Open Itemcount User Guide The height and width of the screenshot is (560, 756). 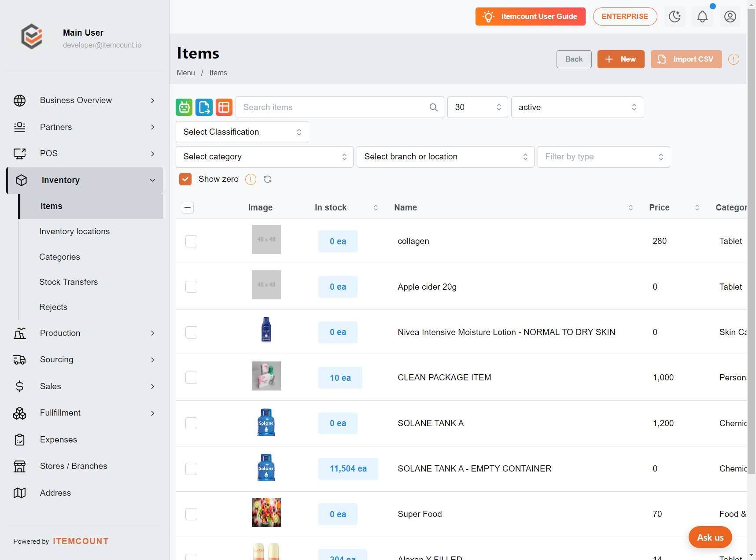[x=530, y=17]
